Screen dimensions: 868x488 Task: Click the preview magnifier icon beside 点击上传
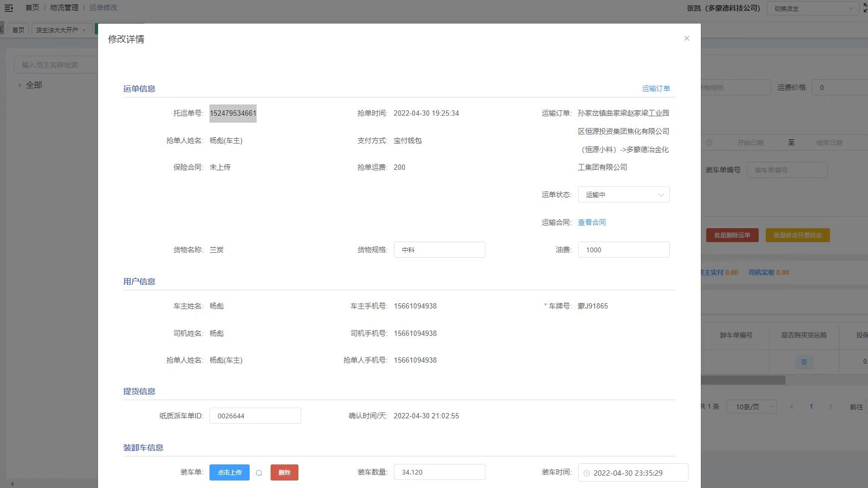point(259,473)
